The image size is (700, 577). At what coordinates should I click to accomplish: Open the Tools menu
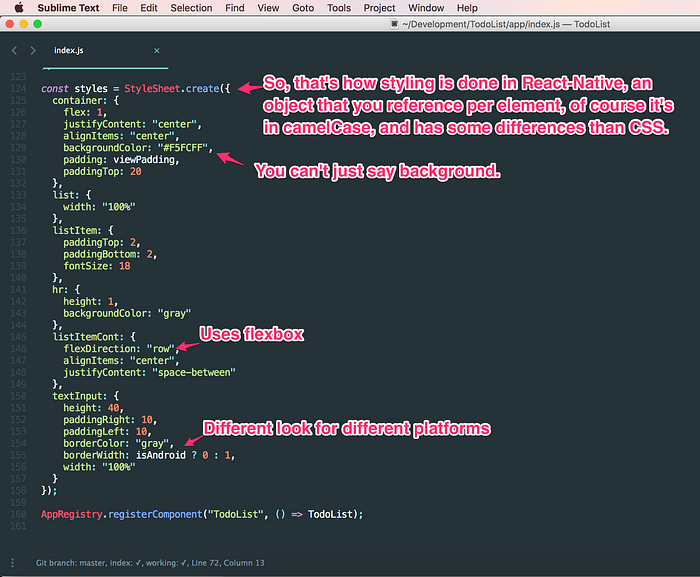pos(339,8)
